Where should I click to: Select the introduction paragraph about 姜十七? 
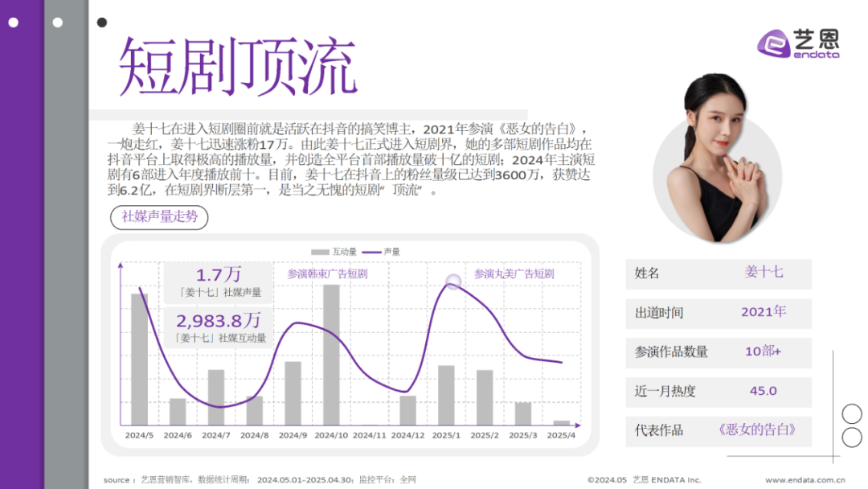point(351,159)
